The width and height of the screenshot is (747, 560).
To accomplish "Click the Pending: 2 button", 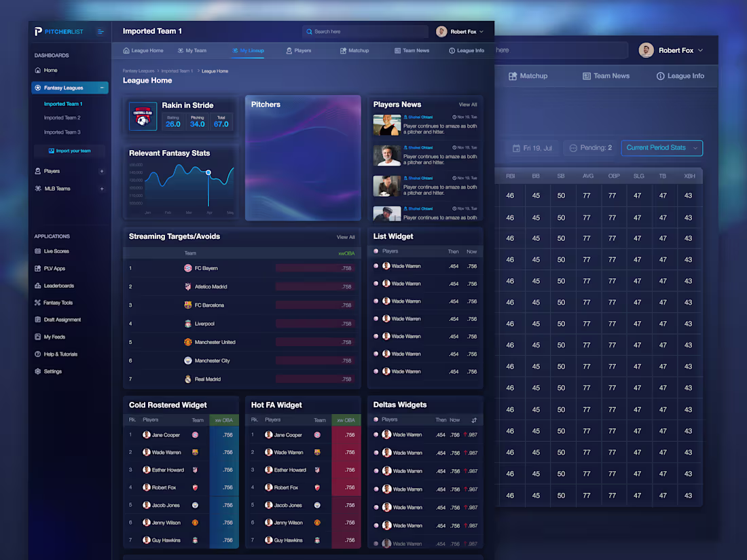I will [x=590, y=148].
